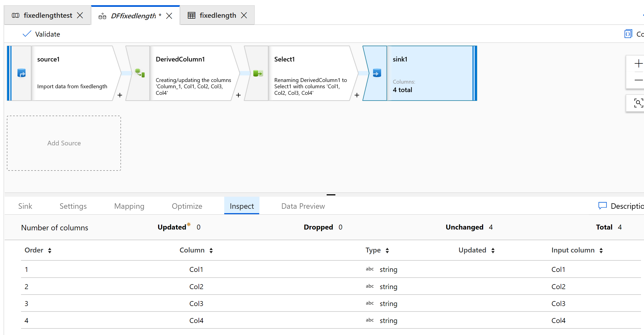Add transformation after Select1 with the plus
The height and width of the screenshot is (335, 644).
[357, 95]
